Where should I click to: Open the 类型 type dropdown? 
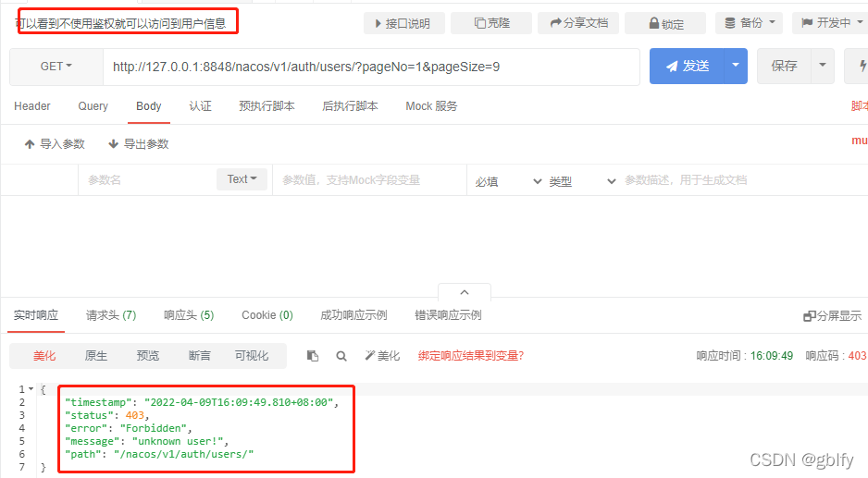tap(582, 181)
